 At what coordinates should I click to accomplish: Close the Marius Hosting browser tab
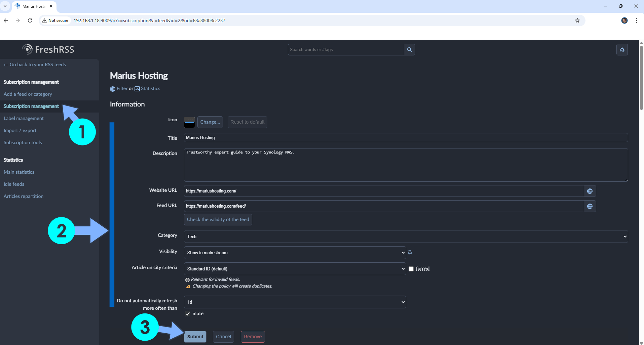51,6
